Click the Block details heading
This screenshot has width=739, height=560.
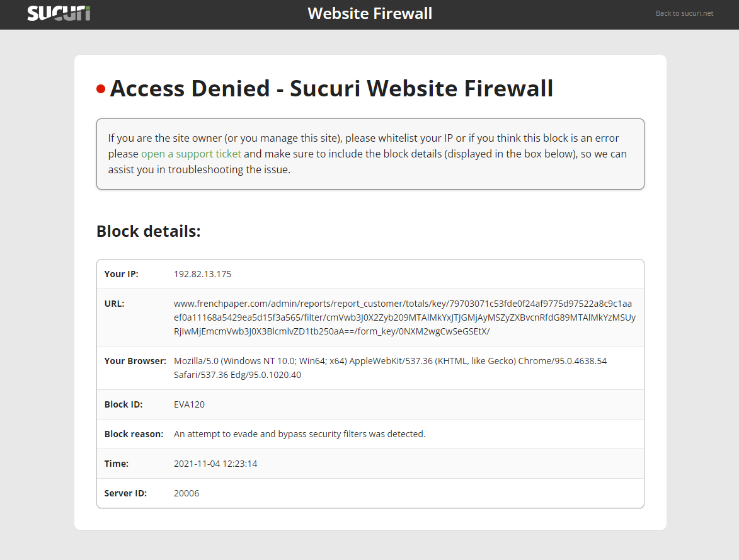point(148,231)
